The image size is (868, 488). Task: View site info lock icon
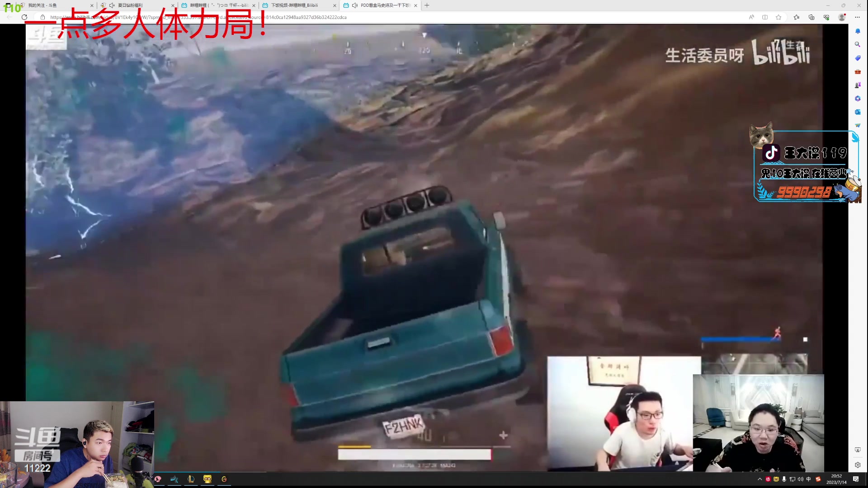pyautogui.click(x=42, y=17)
